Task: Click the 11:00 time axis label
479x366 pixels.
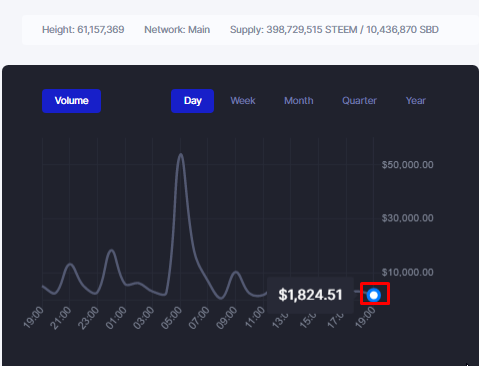Action: (x=255, y=318)
